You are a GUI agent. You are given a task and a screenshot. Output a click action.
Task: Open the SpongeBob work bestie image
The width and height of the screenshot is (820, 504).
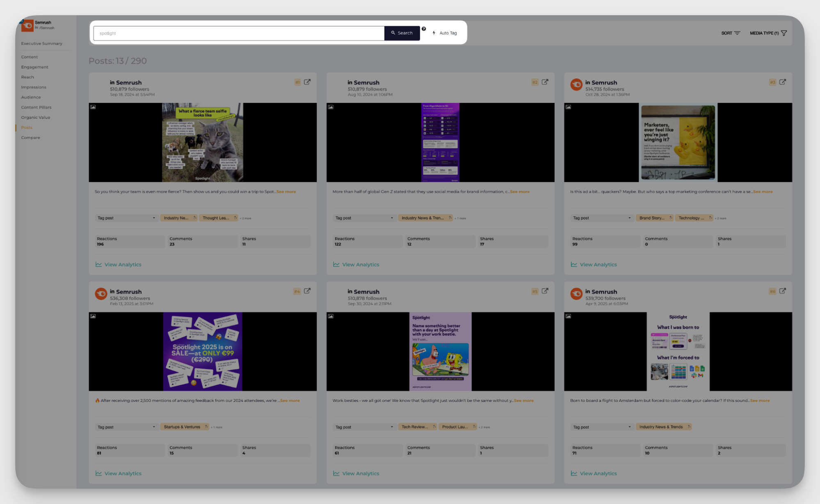[x=441, y=351]
